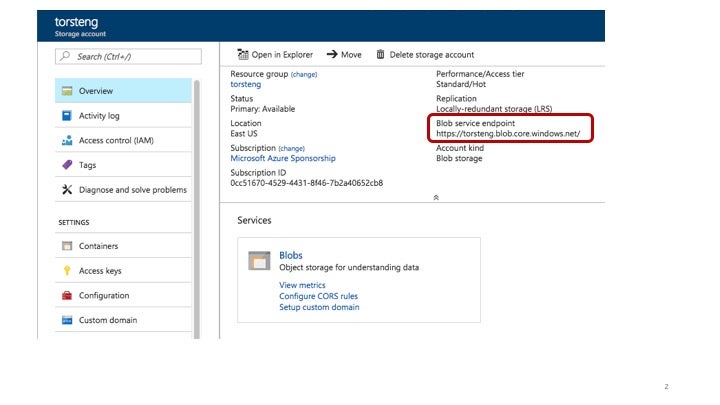Viewport: 720px width, 405px height.
Task: Open in Explorer from the toolbar
Action: click(275, 55)
